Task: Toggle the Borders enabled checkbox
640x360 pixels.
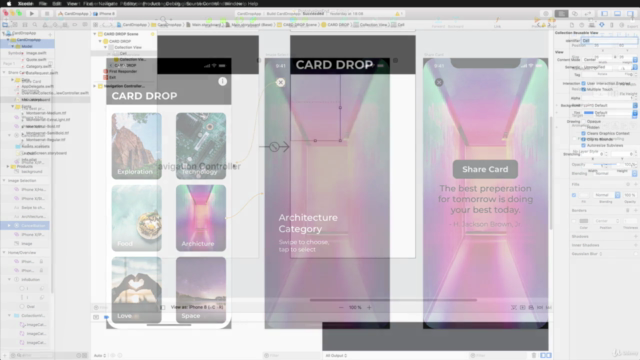Action: tap(574, 221)
